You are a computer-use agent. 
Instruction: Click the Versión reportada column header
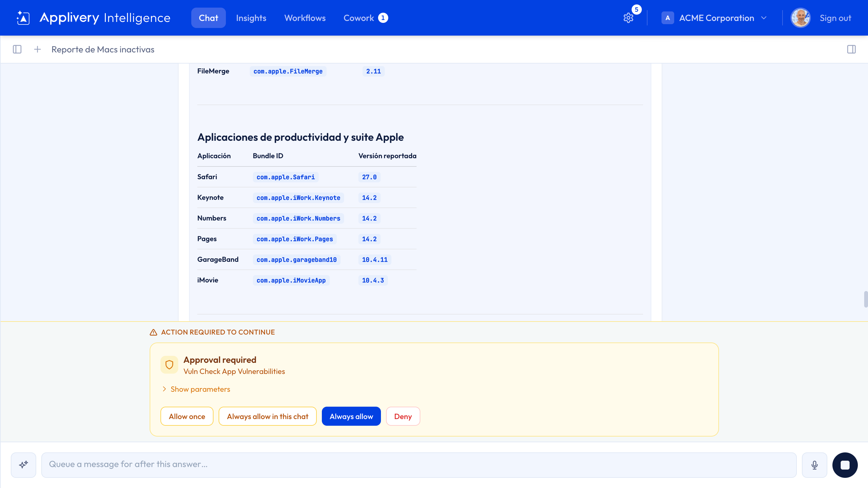387,156
